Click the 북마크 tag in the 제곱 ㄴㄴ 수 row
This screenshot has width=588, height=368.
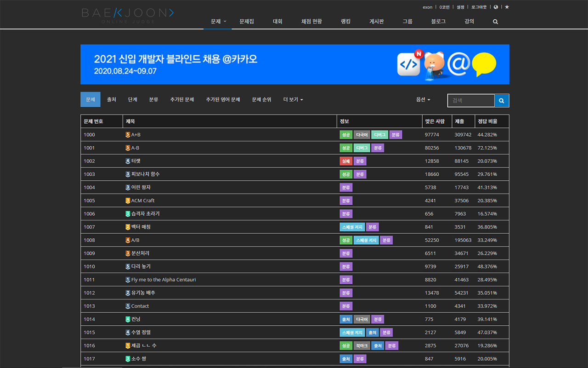point(362,346)
